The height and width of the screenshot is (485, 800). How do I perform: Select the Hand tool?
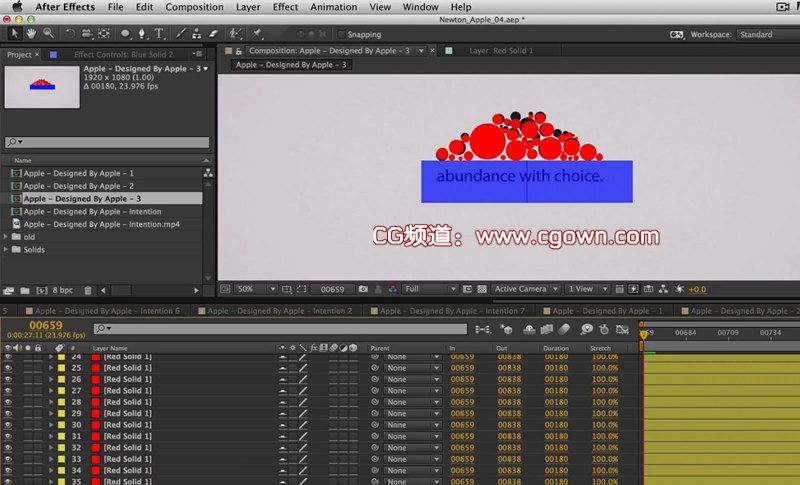click(32, 34)
